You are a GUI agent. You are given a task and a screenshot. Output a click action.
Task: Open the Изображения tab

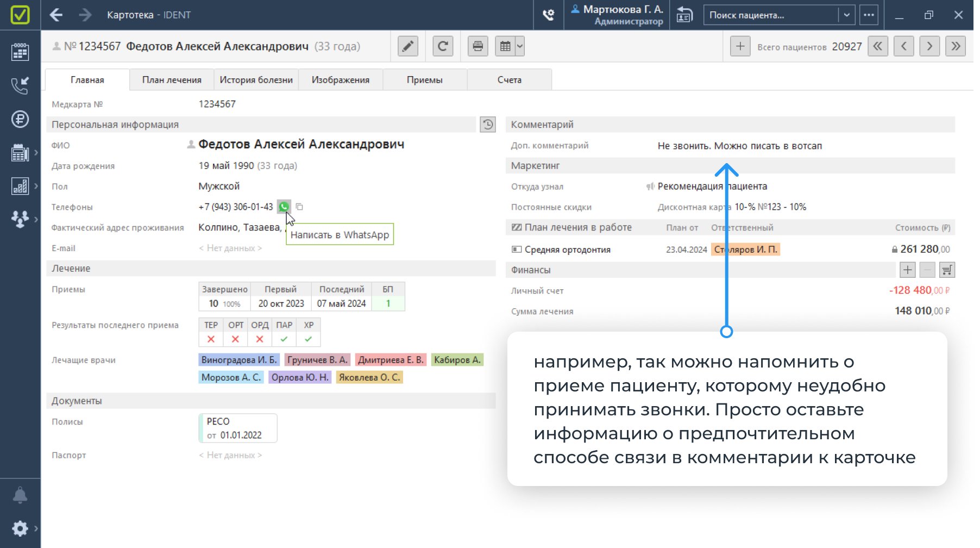[x=341, y=79]
